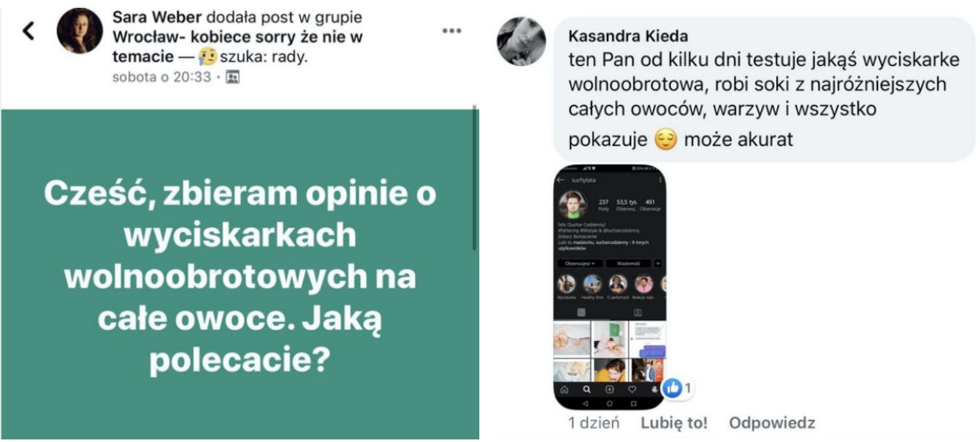The height and width of the screenshot is (442, 980).
Task: Click the group audience icon beside timestamp
Action: (x=233, y=78)
